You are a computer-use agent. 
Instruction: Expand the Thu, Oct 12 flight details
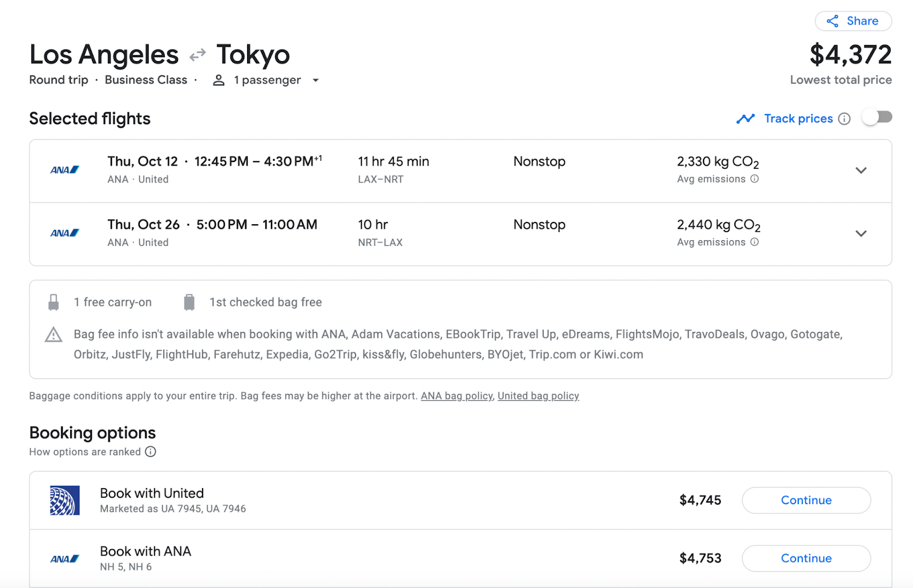tap(861, 170)
